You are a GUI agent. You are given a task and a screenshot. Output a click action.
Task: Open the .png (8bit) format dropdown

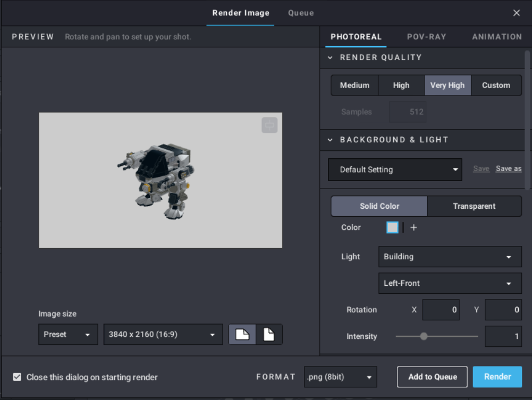click(340, 377)
